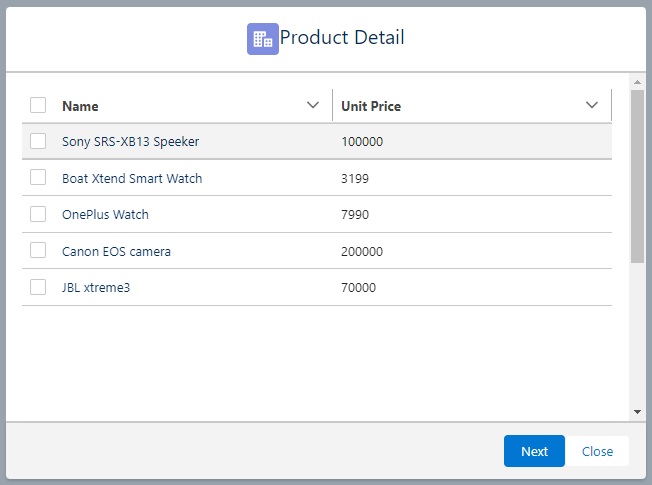The image size is (652, 485).
Task: Click the 7990 unit price cell
Action: tap(355, 215)
